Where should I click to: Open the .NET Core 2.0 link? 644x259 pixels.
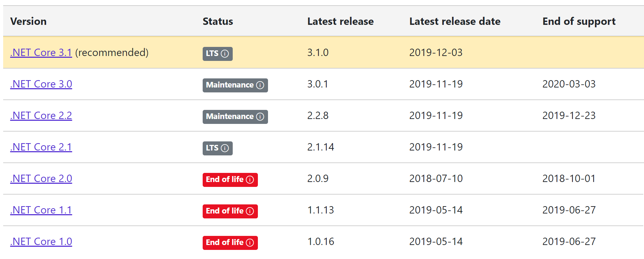[x=41, y=178]
